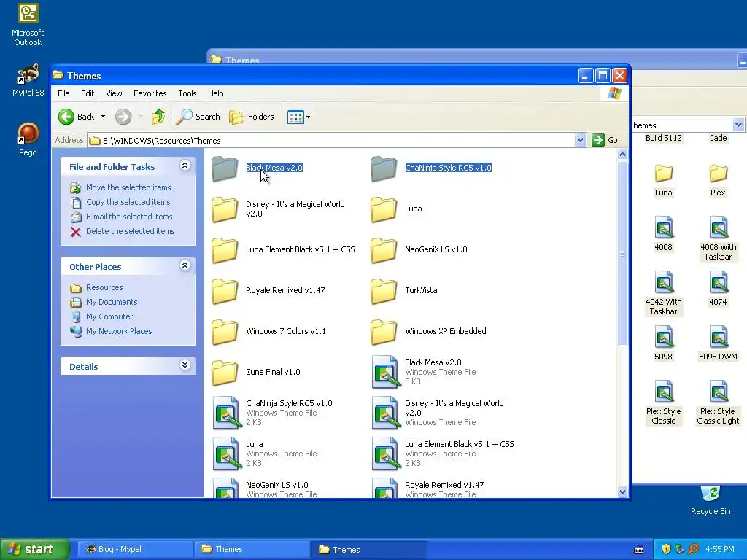Viewport: 747px width, 560px height.
Task: Click E-mail the selected items
Action: (129, 217)
